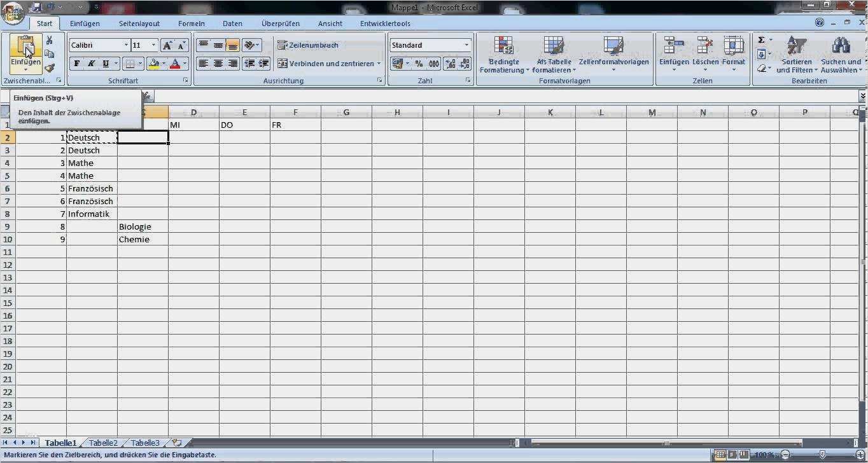The height and width of the screenshot is (463, 868).
Task: Expand the Standard number format dropdown
Action: tap(466, 45)
